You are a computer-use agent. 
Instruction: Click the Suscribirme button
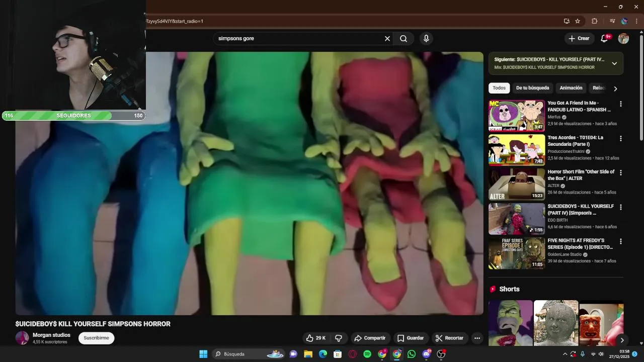click(97, 338)
